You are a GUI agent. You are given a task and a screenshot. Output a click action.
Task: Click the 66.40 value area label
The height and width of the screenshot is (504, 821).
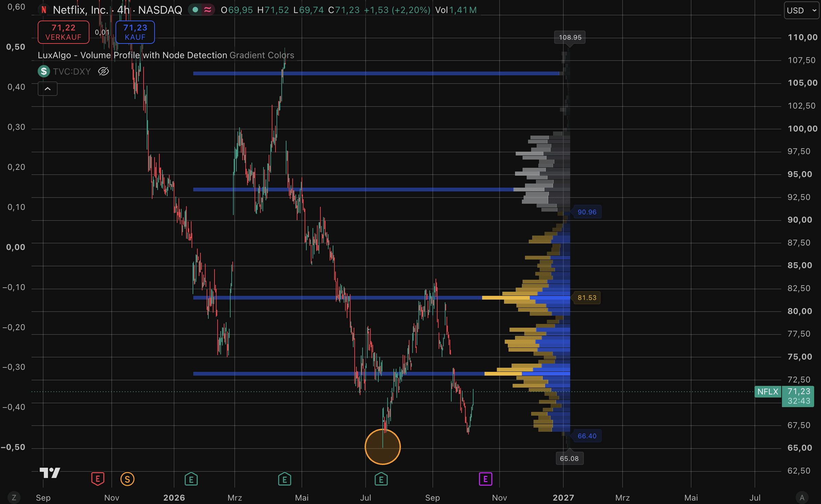(587, 436)
